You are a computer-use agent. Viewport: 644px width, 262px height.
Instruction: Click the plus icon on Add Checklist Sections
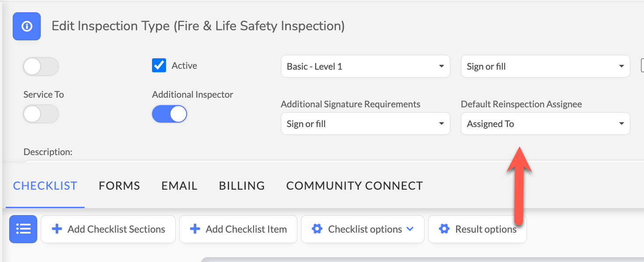pyautogui.click(x=57, y=229)
